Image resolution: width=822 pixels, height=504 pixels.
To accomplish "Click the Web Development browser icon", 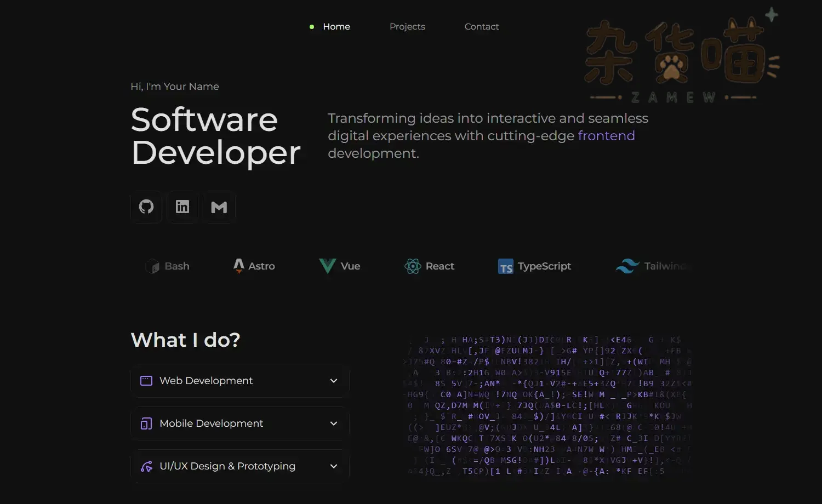I will [146, 381].
